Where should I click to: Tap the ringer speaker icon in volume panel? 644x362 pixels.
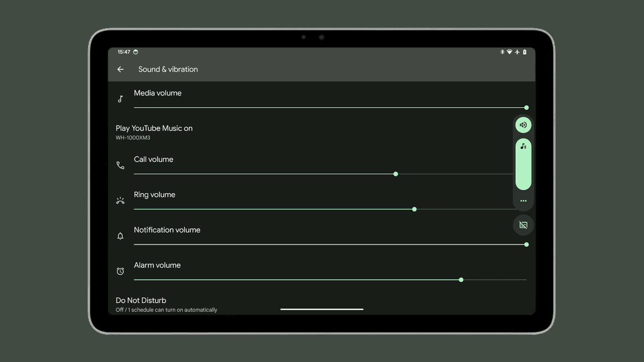(523, 125)
